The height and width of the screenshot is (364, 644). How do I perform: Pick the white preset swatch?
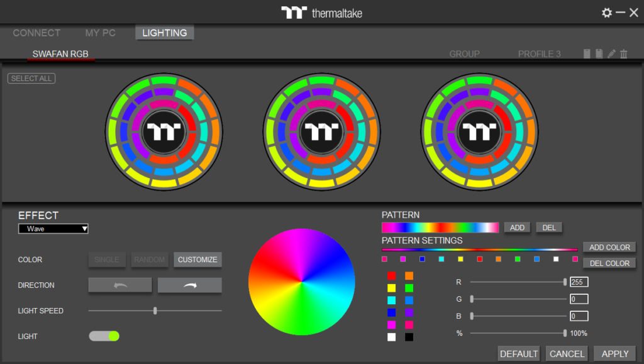[x=391, y=338]
